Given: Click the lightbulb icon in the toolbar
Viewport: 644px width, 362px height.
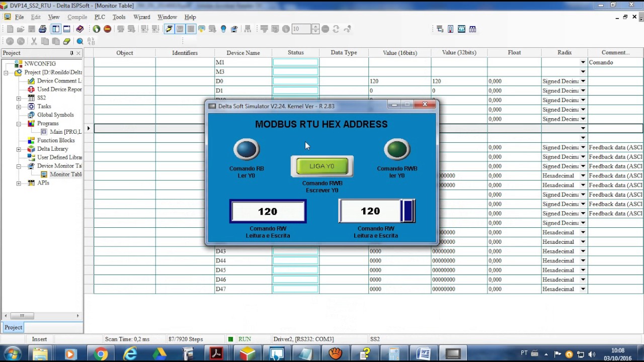Looking at the screenshot, I should pyautogui.click(x=223, y=29).
